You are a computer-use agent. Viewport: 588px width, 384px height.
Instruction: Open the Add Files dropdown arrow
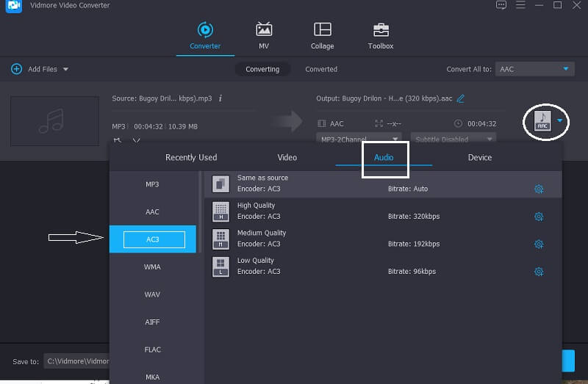(x=65, y=69)
